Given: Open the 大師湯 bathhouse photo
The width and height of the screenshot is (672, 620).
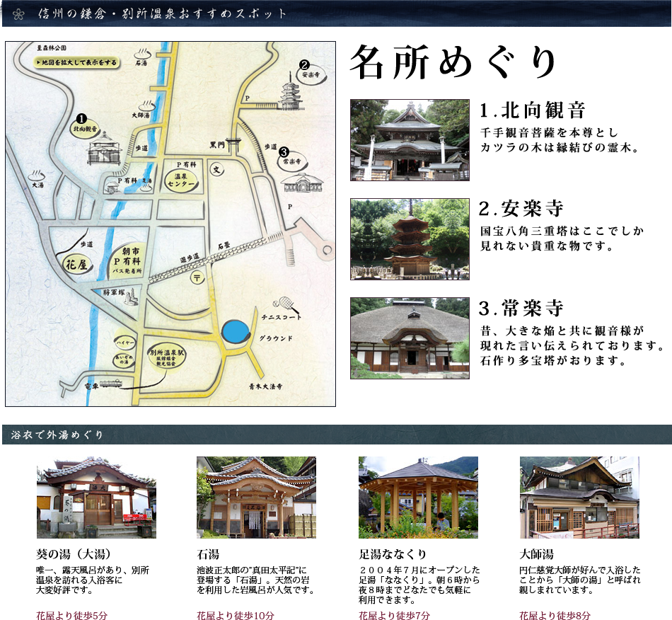Looking at the screenshot, I should tap(579, 498).
